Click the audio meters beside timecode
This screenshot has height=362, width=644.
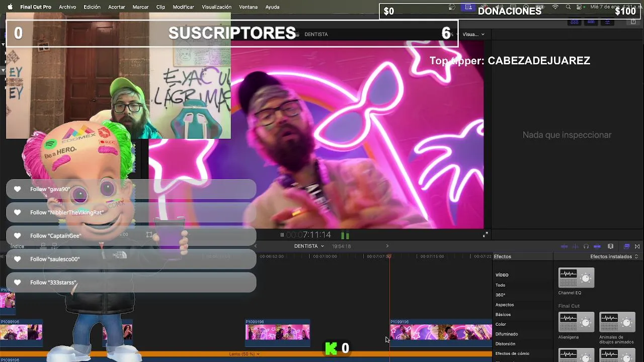[x=345, y=235]
